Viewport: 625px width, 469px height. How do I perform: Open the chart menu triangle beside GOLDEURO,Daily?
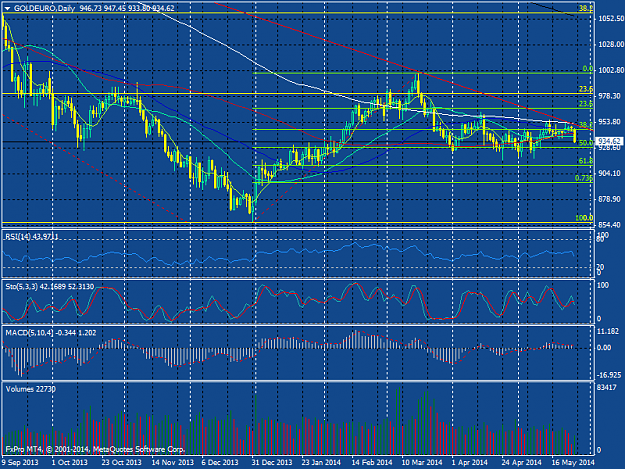[7, 8]
